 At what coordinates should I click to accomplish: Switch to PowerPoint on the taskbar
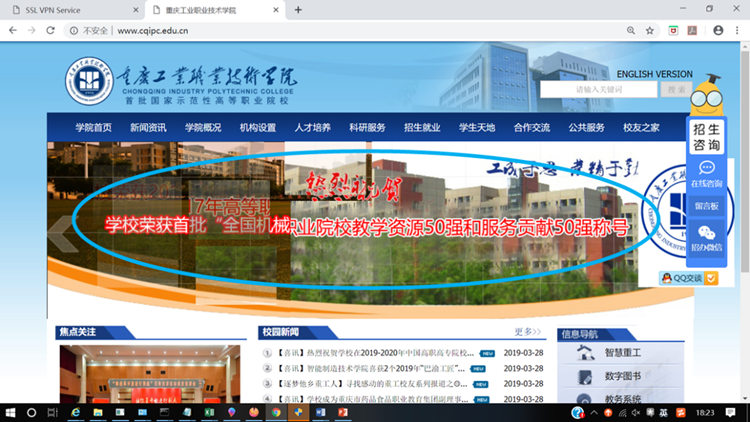[x=343, y=412]
